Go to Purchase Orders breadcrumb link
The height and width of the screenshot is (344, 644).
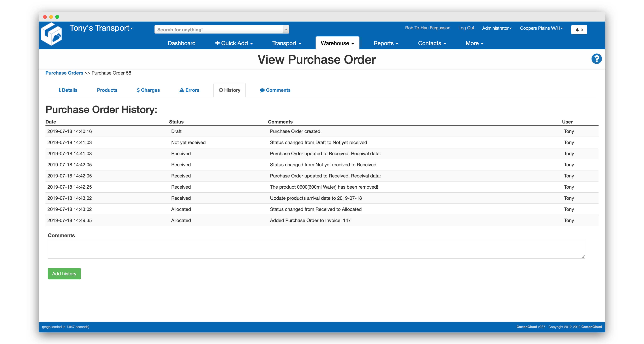click(64, 73)
